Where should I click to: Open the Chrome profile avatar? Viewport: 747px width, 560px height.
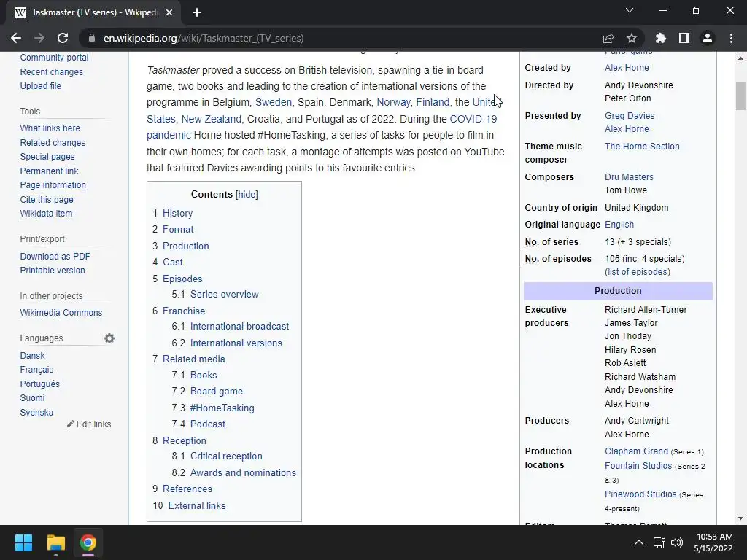708,38
